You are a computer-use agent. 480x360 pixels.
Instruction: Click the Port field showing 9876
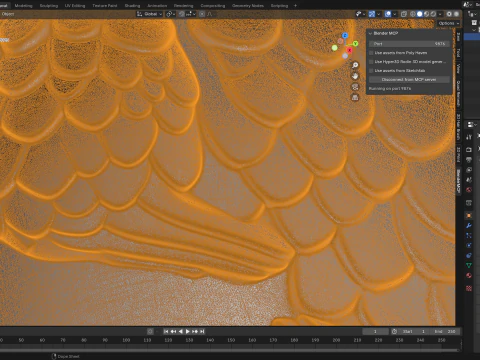click(x=409, y=44)
